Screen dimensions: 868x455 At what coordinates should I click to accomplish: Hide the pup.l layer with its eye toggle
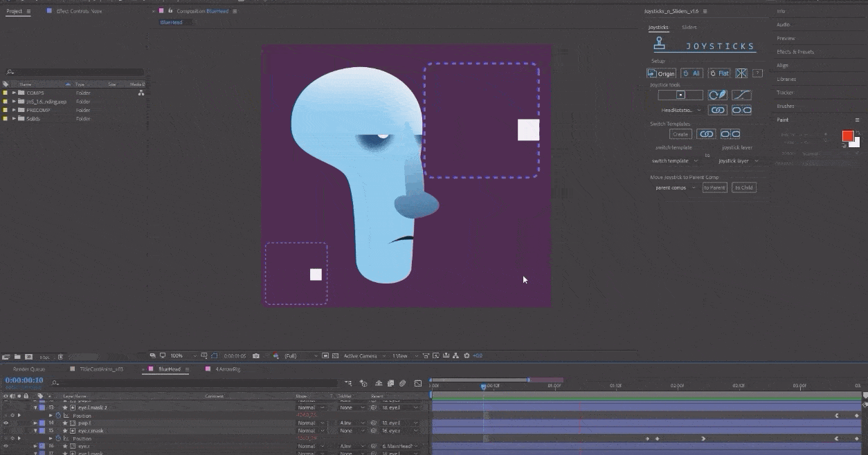(6, 423)
